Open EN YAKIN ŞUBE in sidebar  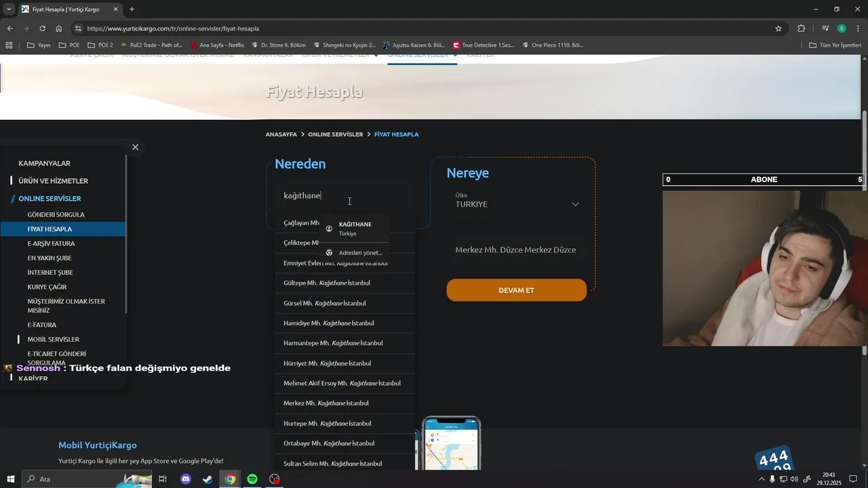click(49, 258)
